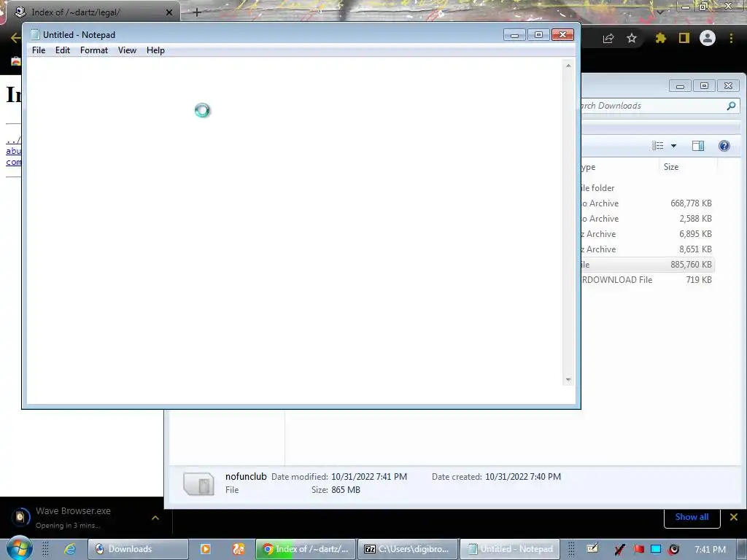Screen dimensions: 747x560
Task: Open the Notepad File menu
Action: [39, 50]
